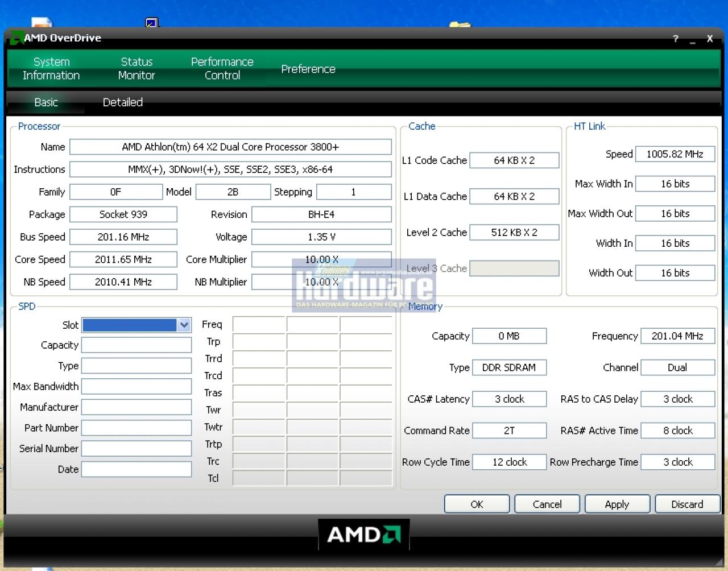Click the Core Speed value "2011.65 MHz"

pos(123,259)
